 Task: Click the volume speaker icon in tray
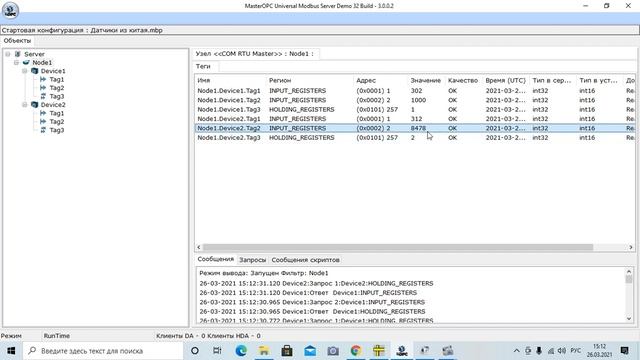coord(562,351)
